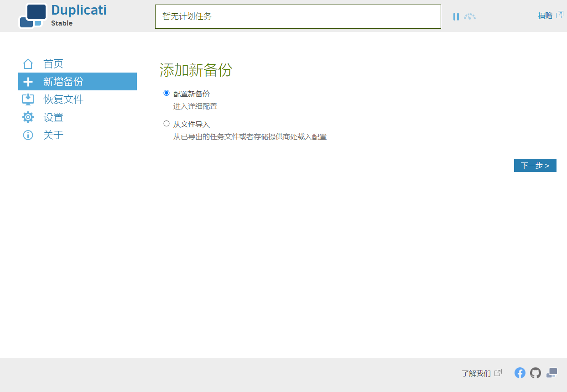The width and height of the screenshot is (567, 392).
Task: Click the Duplicati logo icon
Action: pyautogui.click(x=33, y=16)
